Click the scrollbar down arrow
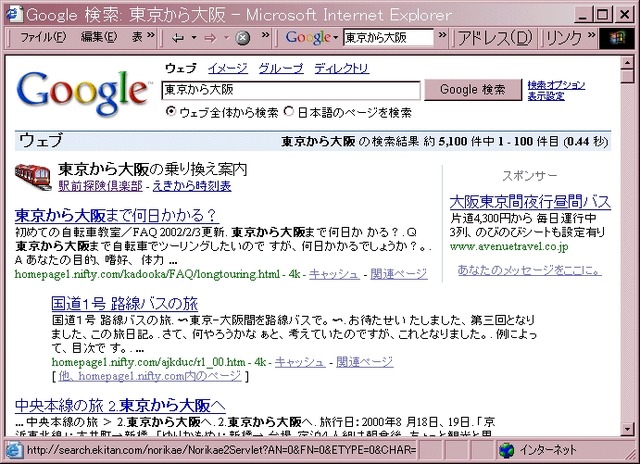The image size is (640, 464). [x=627, y=428]
